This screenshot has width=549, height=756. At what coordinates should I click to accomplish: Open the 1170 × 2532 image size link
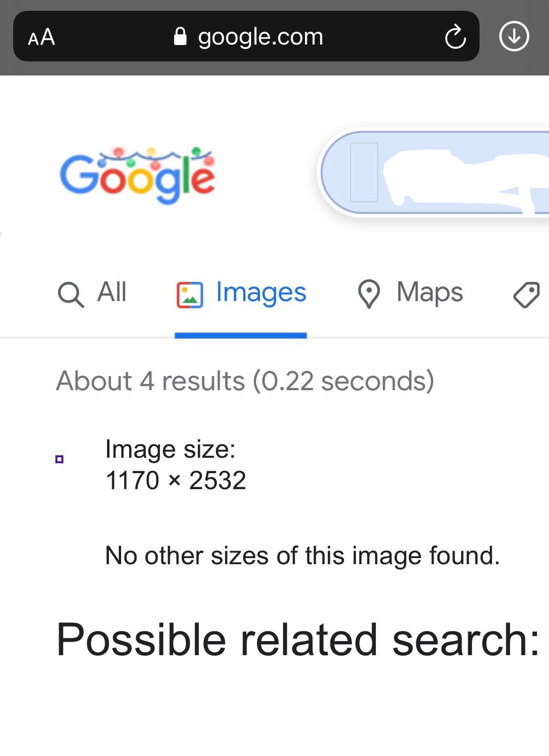(x=175, y=479)
